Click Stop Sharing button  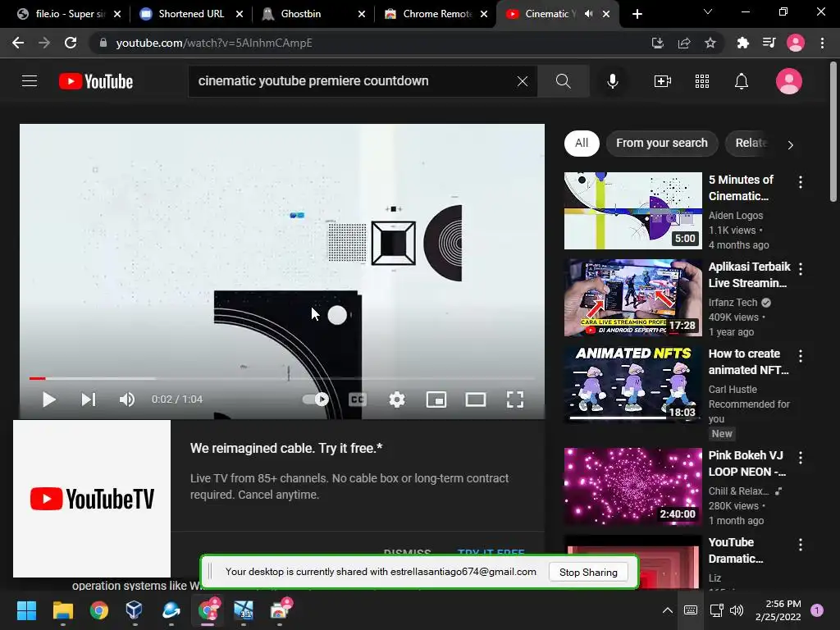[588, 572]
